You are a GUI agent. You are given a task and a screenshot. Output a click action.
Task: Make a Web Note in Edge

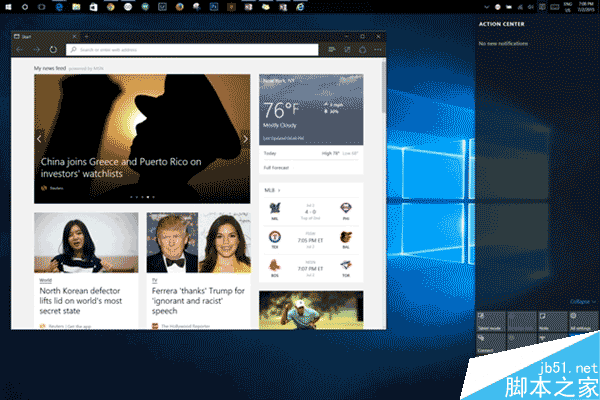pos(347,50)
